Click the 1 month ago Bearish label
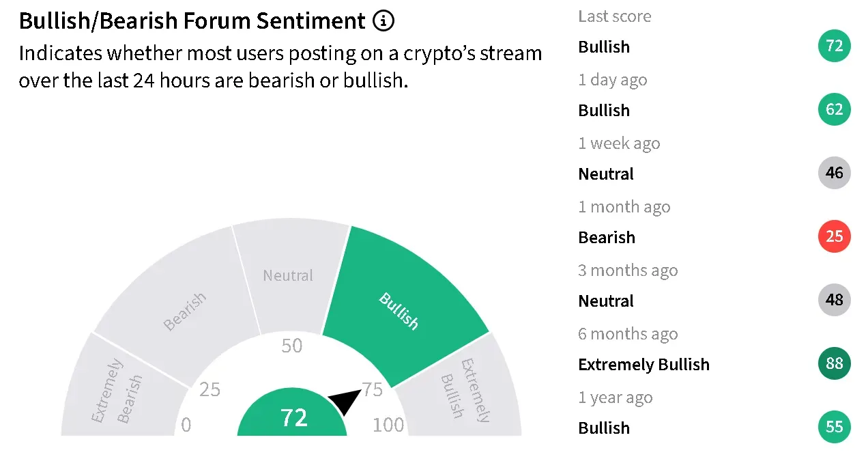Screen dimensions: 868x459 coord(607,238)
